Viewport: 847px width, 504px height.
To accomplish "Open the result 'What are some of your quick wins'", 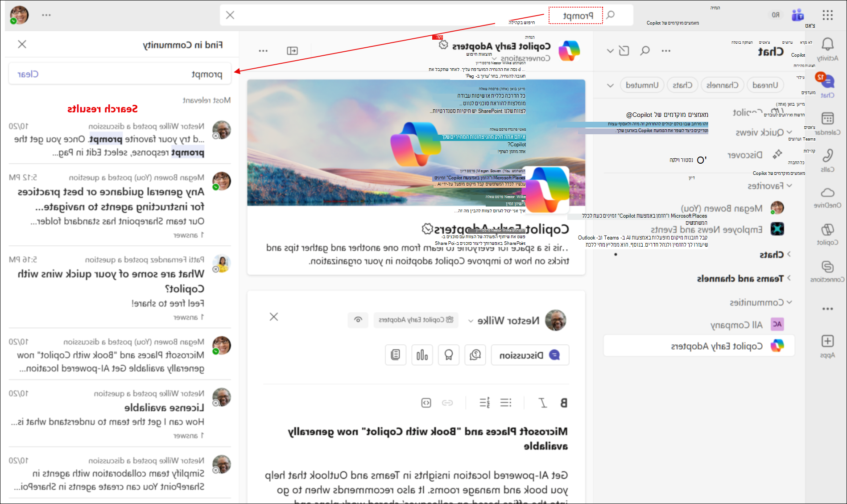I will coord(120,287).
